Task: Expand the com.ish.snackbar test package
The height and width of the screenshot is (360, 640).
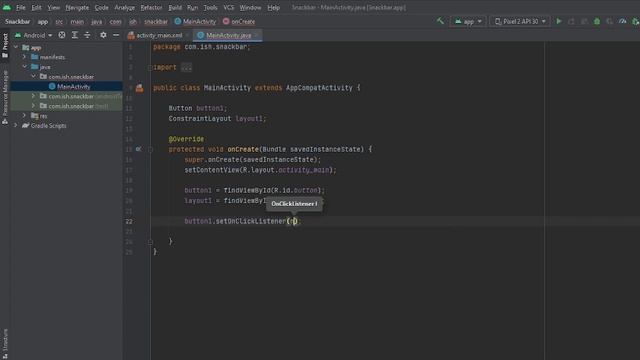Action: (33, 106)
